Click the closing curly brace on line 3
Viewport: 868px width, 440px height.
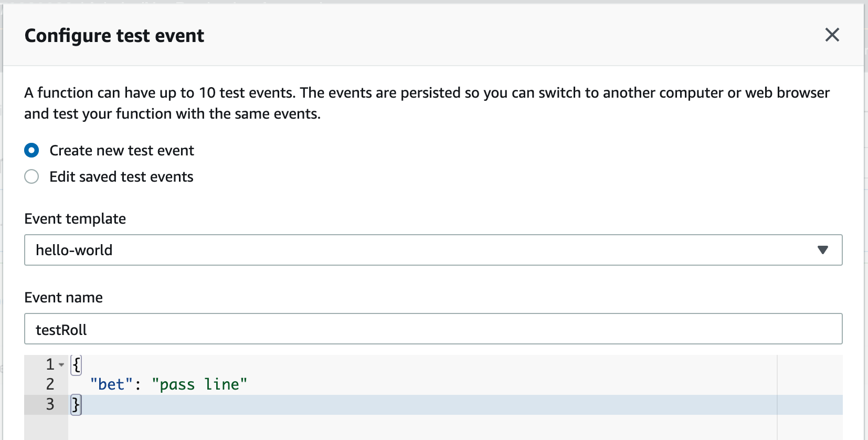click(x=76, y=405)
